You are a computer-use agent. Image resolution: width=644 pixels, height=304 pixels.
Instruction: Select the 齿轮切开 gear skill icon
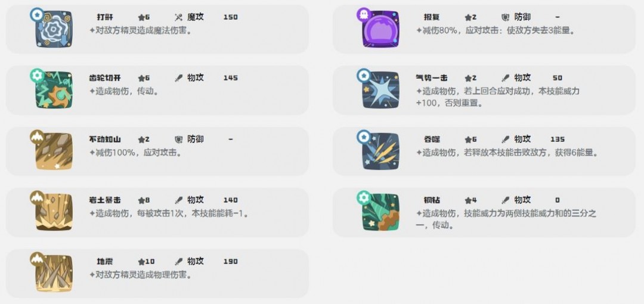point(54,90)
